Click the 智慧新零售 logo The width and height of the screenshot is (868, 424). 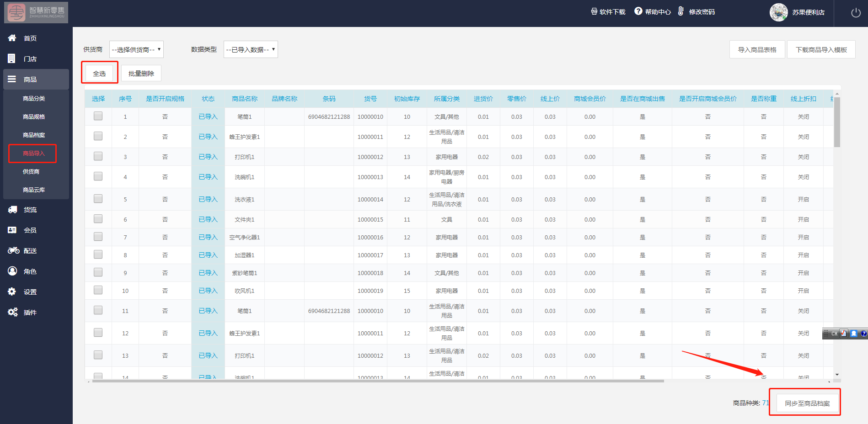click(x=36, y=12)
